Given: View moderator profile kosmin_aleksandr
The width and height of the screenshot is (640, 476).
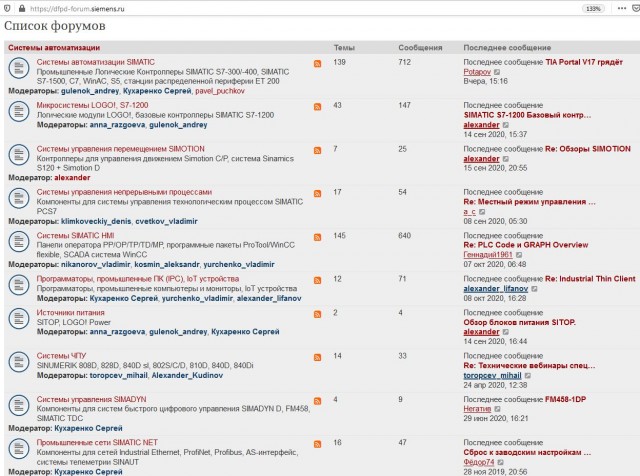Looking at the screenshot, I should coord(167,265).
